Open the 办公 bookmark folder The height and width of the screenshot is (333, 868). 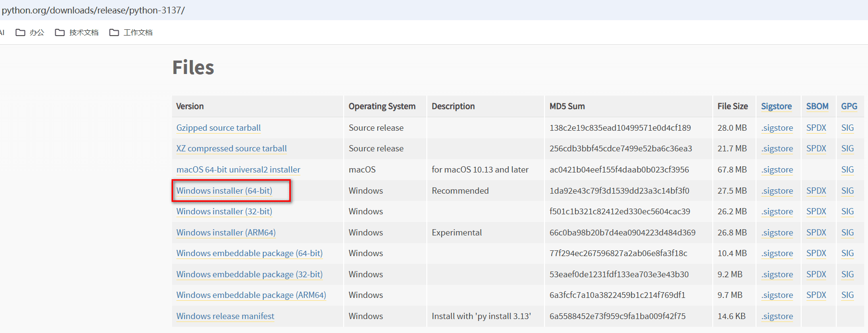[x=30, y=33]
